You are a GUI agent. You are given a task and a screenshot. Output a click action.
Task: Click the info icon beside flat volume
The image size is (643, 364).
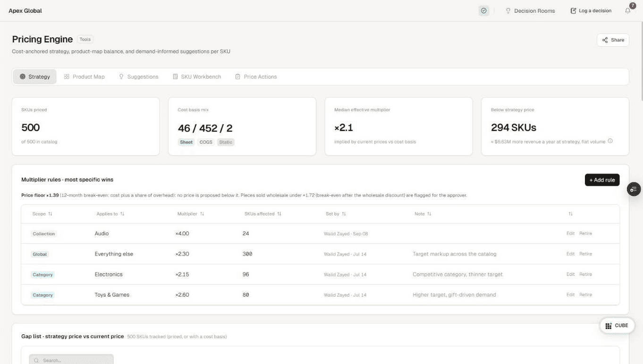click(610, 141)
